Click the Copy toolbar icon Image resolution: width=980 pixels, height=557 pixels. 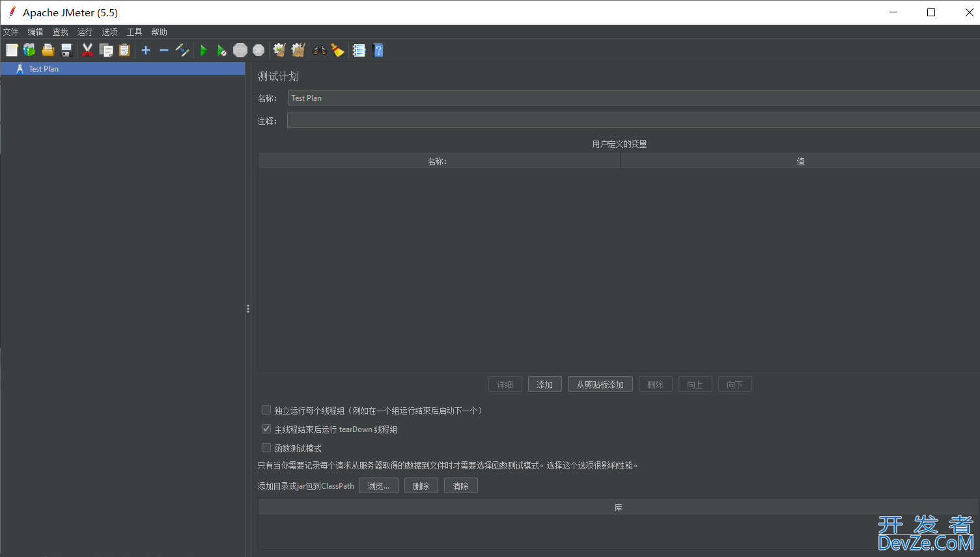(x=106, y=50)
